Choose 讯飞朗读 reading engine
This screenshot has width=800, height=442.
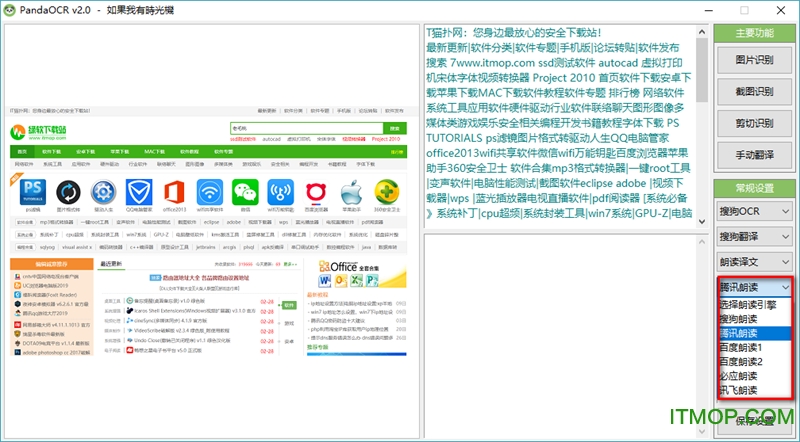754,390
